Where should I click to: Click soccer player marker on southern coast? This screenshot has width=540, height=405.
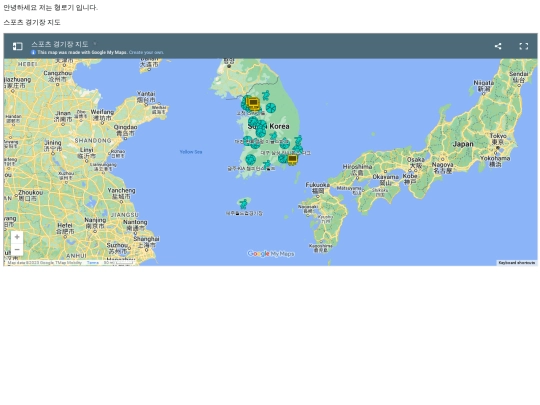[267, 165]
